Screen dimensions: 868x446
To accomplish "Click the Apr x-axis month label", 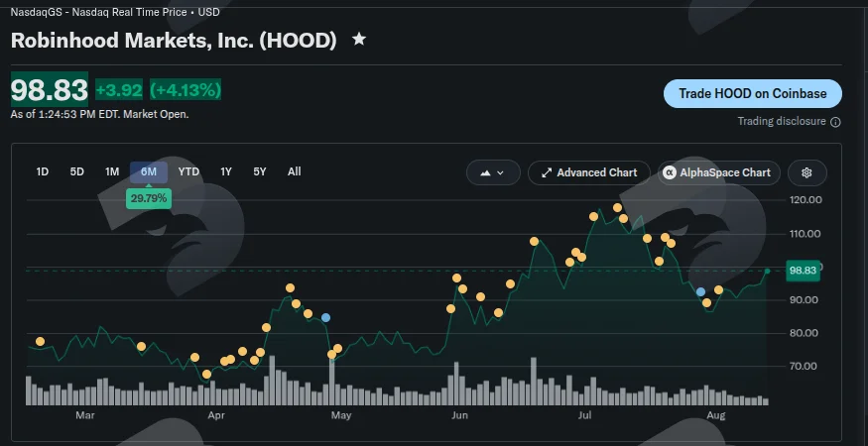I will pos(216,415).
